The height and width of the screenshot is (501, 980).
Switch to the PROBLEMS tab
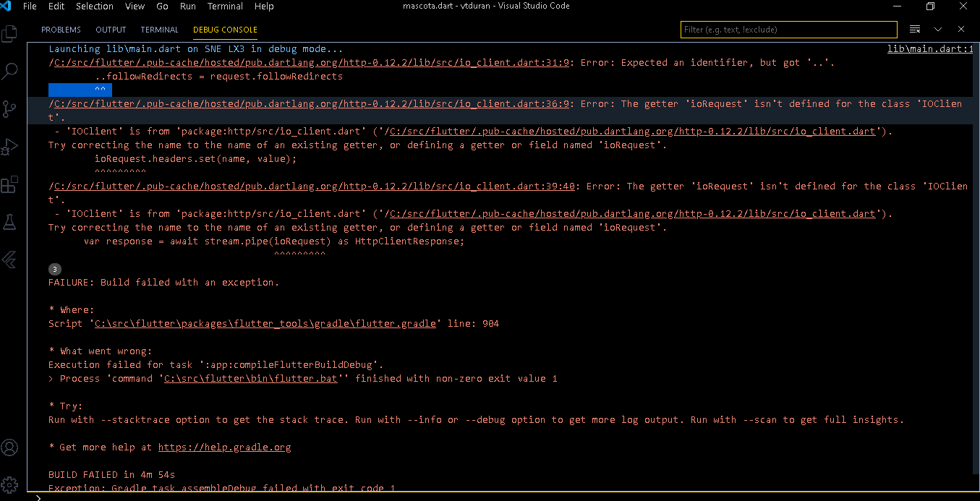(x=61, y=29)
